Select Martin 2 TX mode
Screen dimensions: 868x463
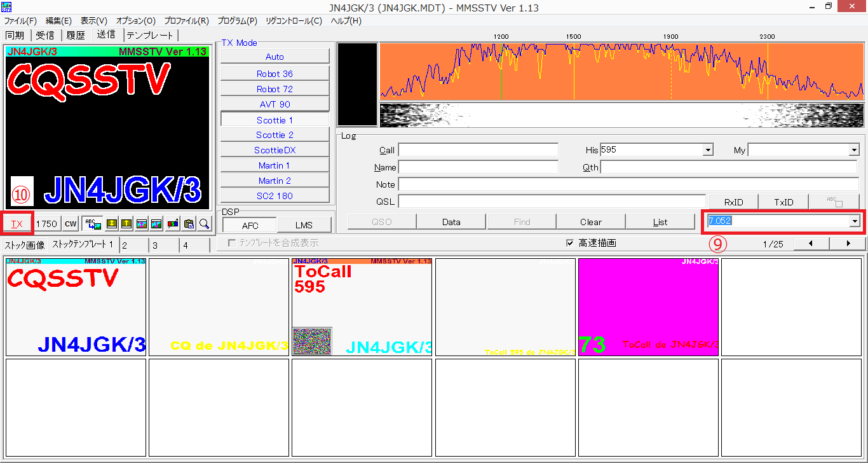coord(275,181)
